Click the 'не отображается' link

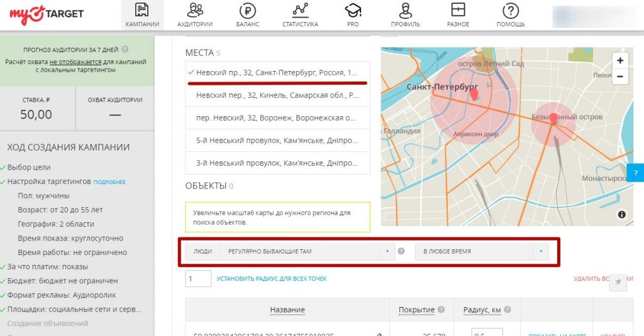coord(75,62)
